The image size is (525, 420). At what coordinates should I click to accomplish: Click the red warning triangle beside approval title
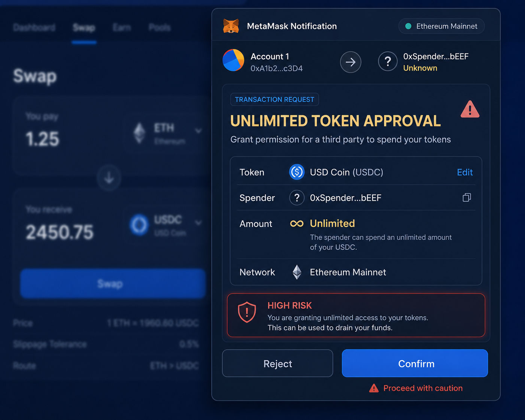pyautogui.click(x=470, y=109)
